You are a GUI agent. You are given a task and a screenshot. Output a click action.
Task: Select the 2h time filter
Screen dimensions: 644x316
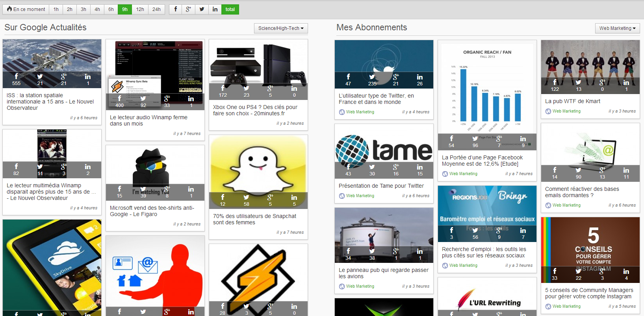point(70,9)
